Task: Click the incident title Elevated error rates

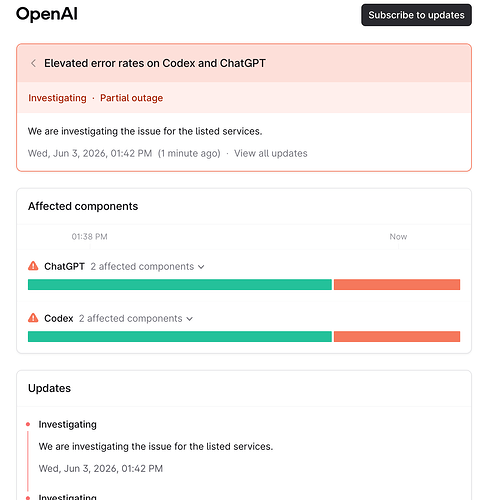Action: 155,63
